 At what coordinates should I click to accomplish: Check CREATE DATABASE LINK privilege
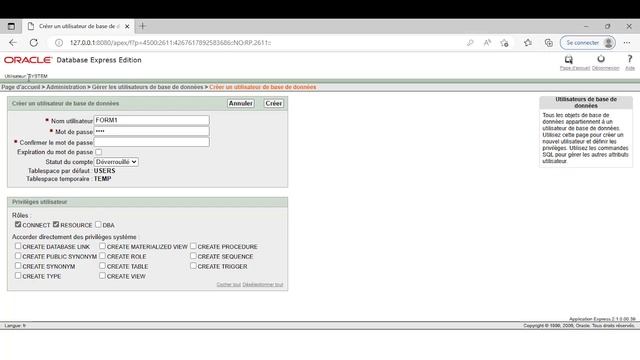coord(18,246)
